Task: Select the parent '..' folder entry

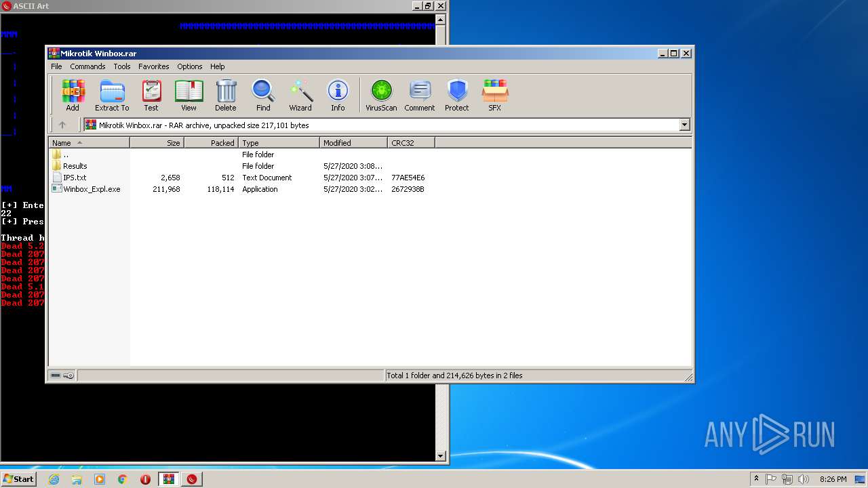Action: (60, 155)
